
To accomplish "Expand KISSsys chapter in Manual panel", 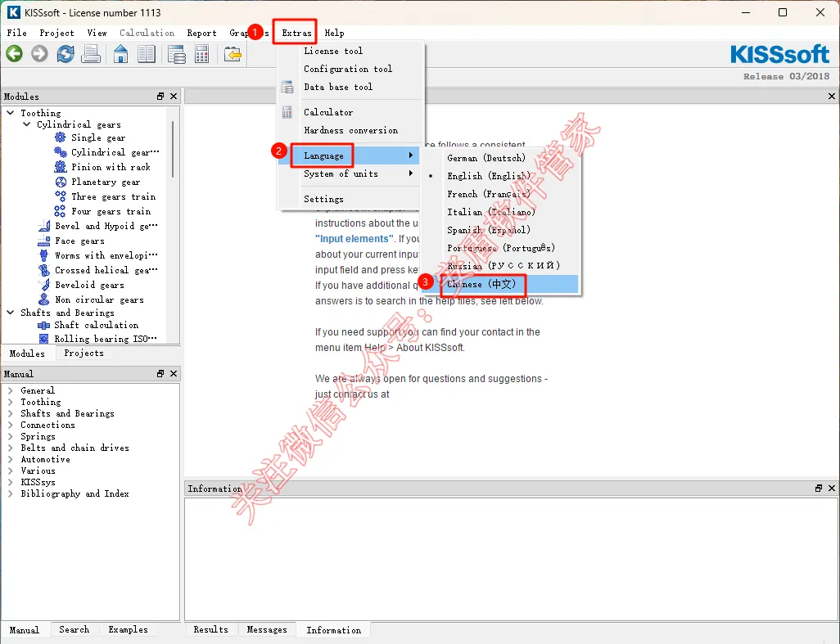I will click(x=10, y=482).
